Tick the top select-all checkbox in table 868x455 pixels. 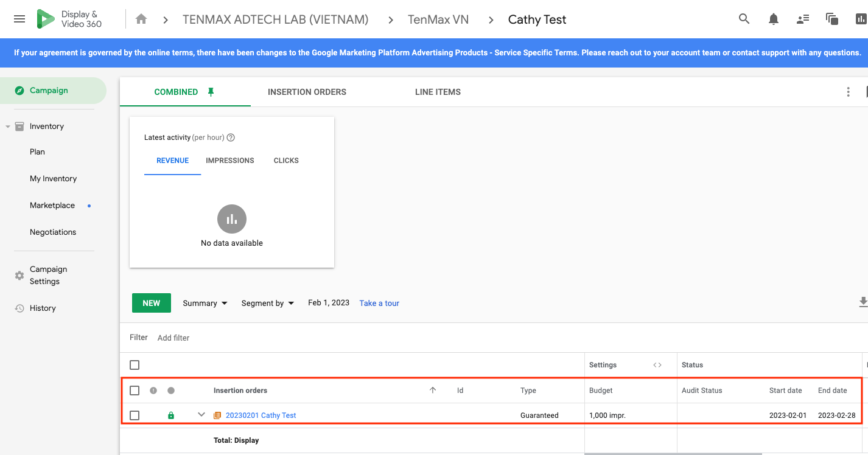coord(135,365)
